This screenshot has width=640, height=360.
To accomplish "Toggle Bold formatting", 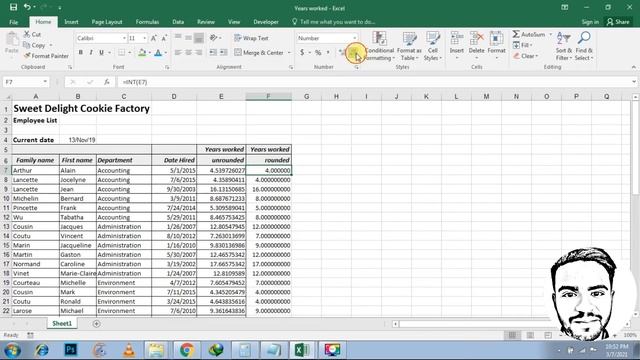I will (x=81, y=52).
